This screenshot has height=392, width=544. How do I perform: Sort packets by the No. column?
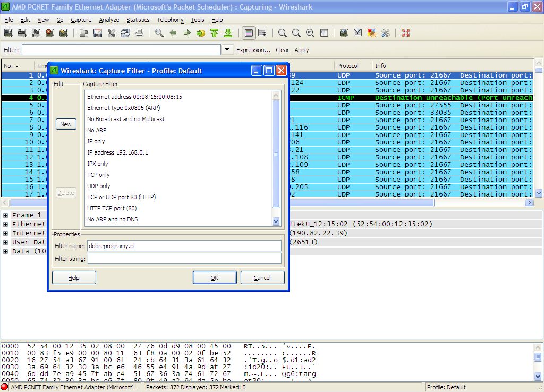tap(18, 65)
